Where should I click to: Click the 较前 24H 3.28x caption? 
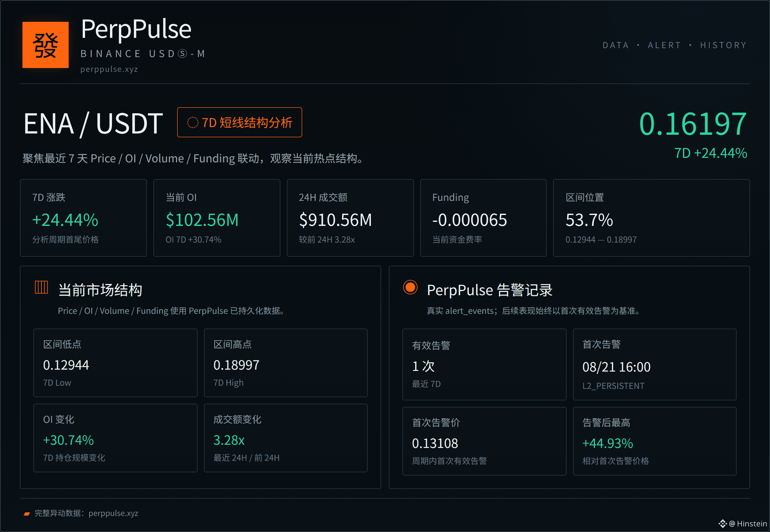pos(327,239)
